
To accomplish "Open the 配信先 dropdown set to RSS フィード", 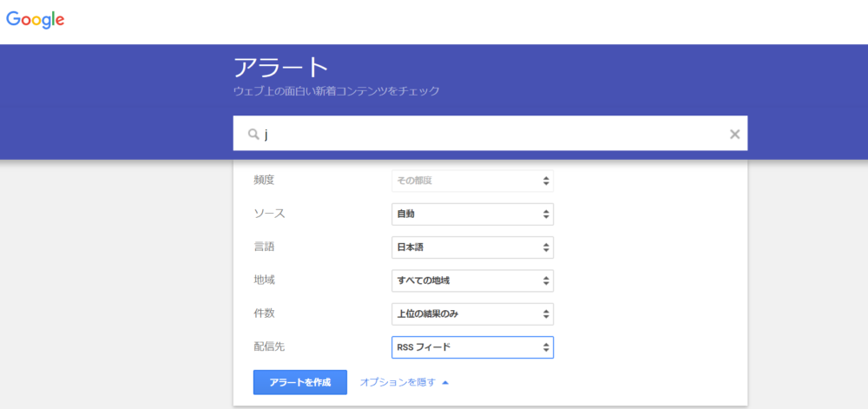I will point(472,347).
